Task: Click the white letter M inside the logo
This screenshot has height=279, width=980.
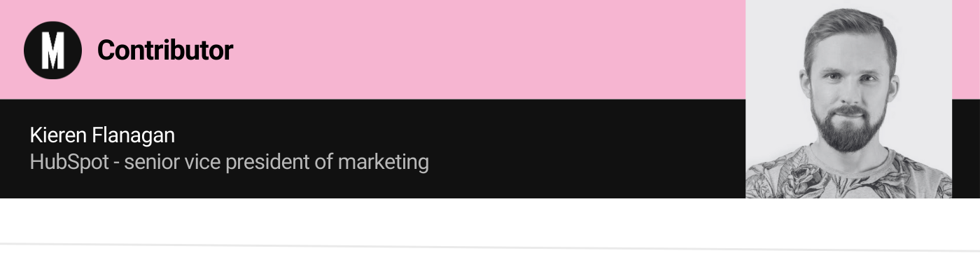Action: click(x=53, y=50)
